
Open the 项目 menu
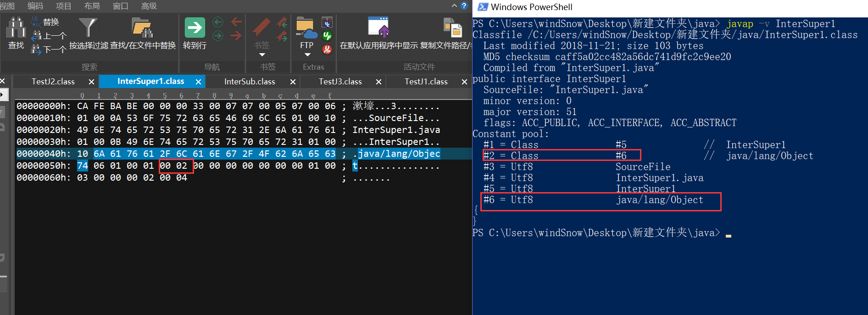tap(63, 6)
